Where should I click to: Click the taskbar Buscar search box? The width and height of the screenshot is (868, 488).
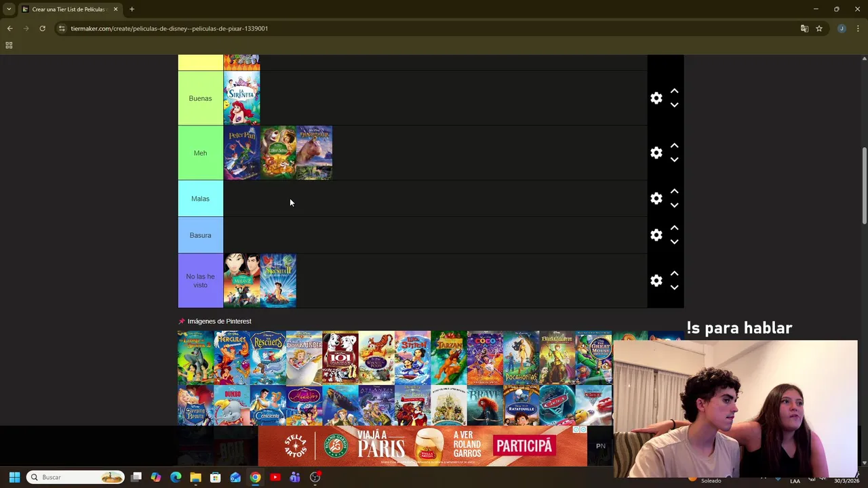[76, 477]
